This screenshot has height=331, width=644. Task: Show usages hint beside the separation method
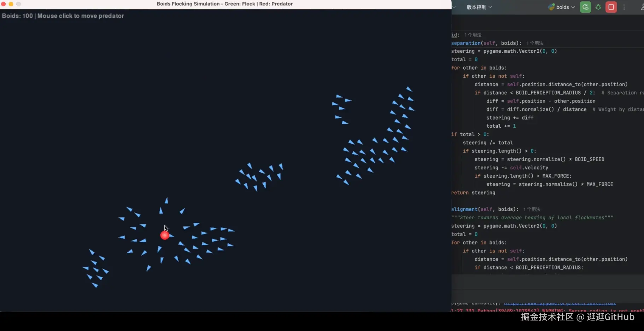535,43
